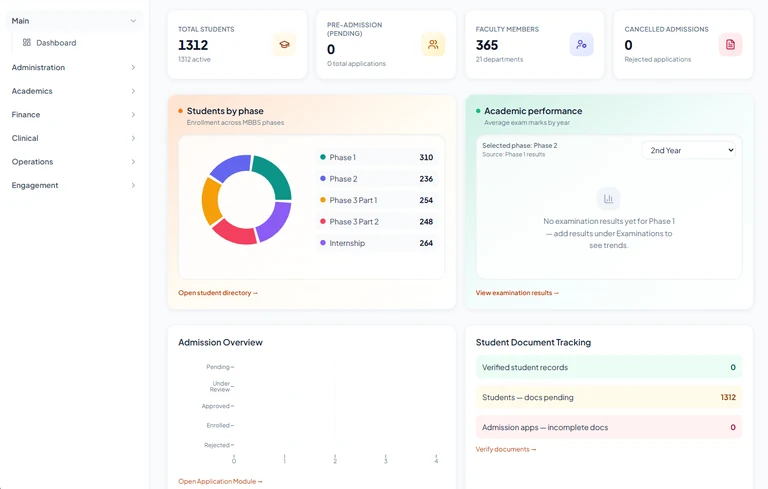Viewport: 768px width, 489px height.
Task: Click the 21 departments subtext
Action: (499, 59)
